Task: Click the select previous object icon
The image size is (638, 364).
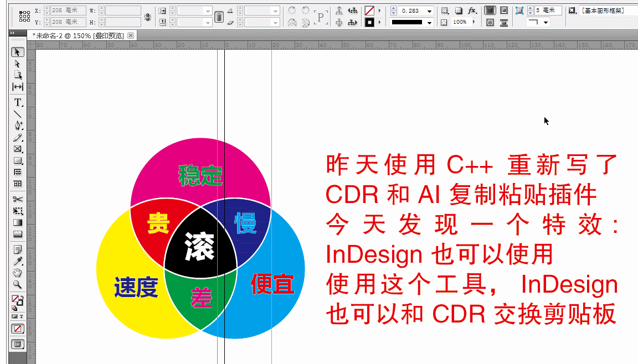Action: [352, 11]
